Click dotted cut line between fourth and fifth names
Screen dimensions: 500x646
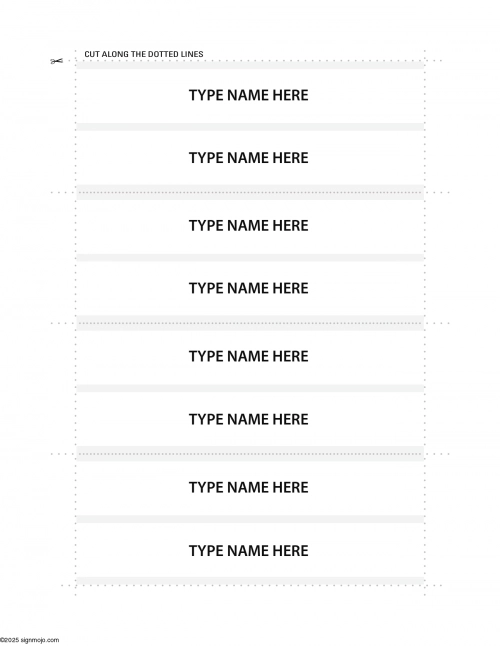250,323
